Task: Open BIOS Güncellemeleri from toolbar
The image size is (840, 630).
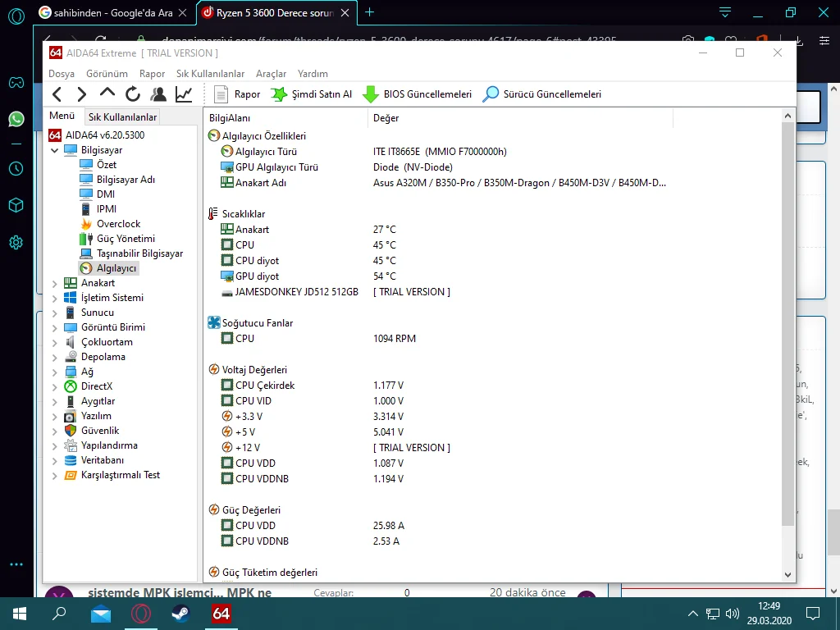Action: click(417, 94)
